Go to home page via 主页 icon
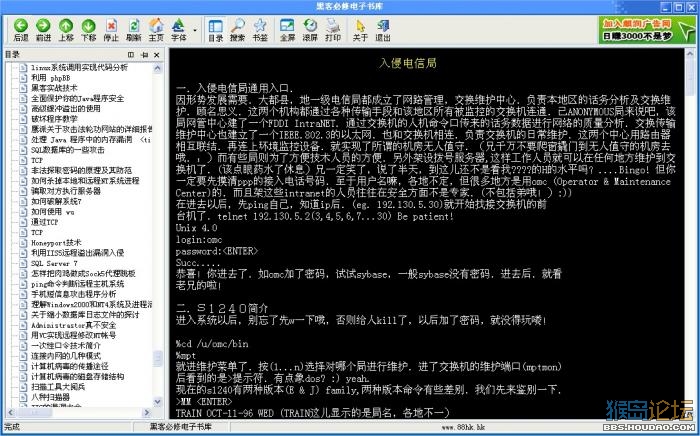The width and height of the screenshot is (700, 436). [156, 30]
